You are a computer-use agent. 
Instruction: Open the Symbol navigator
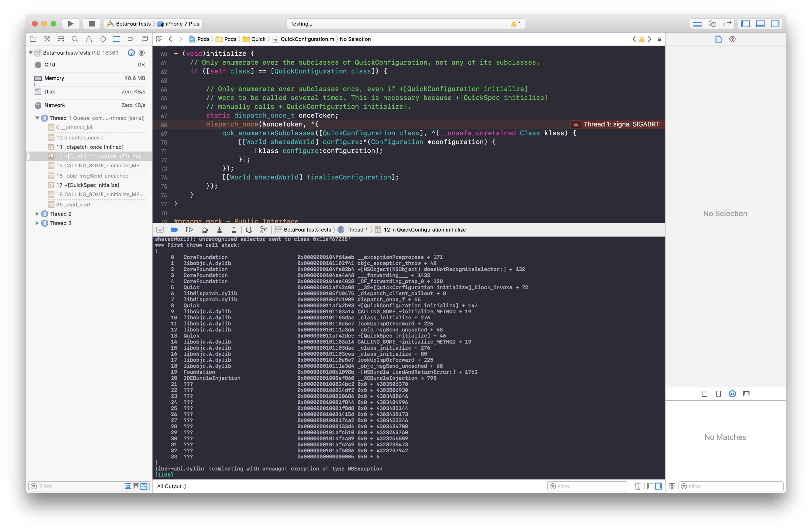point(61,39)
